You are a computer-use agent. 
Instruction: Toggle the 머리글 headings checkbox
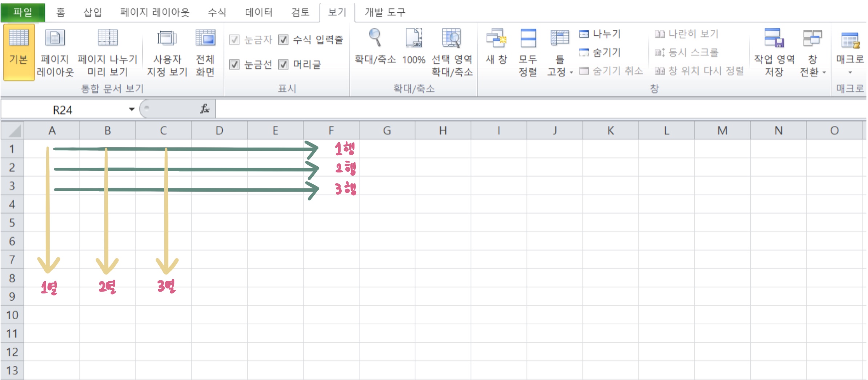point(283,64)
